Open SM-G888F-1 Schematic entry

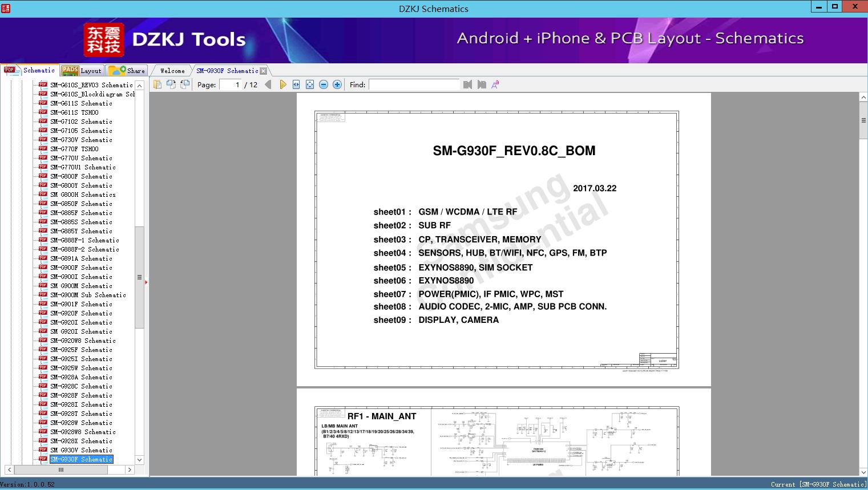tap(84, 240)
